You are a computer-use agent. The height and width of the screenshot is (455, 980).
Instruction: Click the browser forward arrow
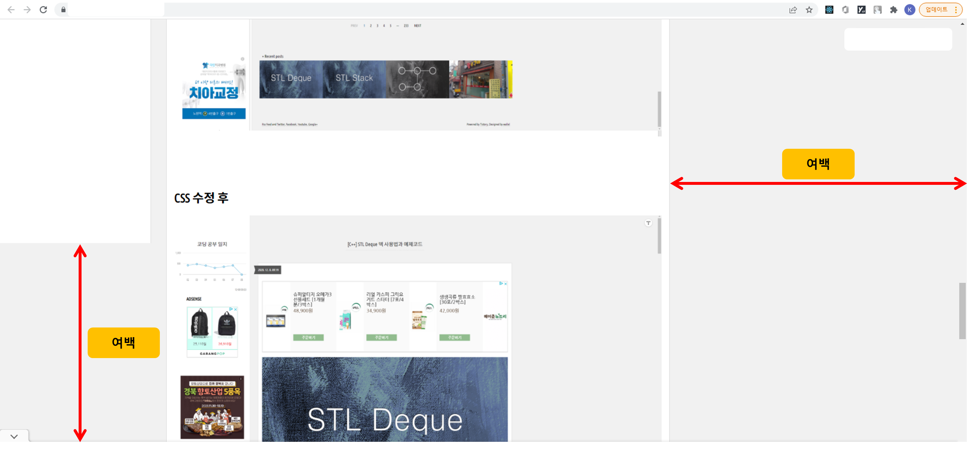(x=27, y=10)
